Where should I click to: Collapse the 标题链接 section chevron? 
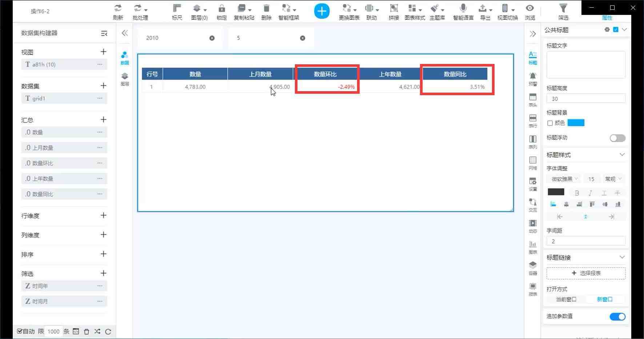[622, 257]
